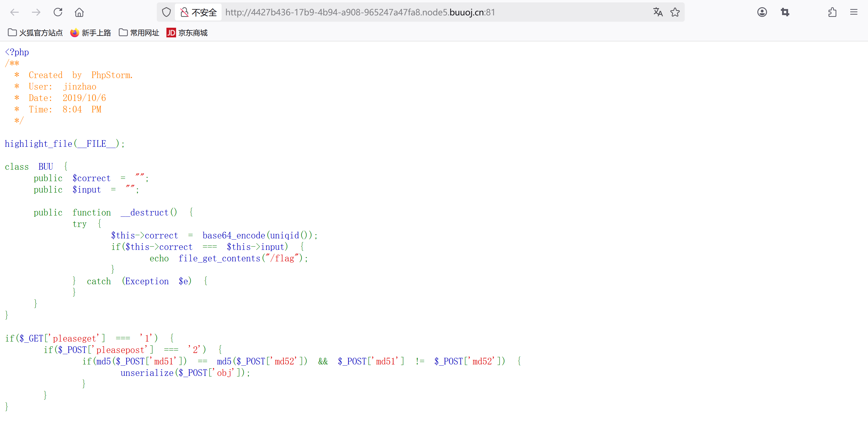The image size is (868, 444).
Task: Click the unserialize($_POST['obj']) code text
Action: pos(185,373)
